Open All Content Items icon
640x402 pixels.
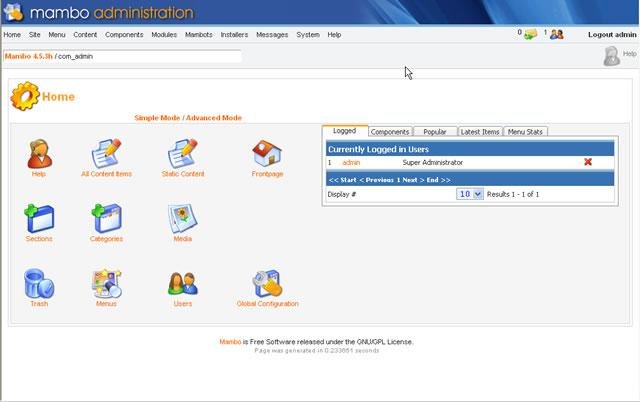[x=106, y=153]
